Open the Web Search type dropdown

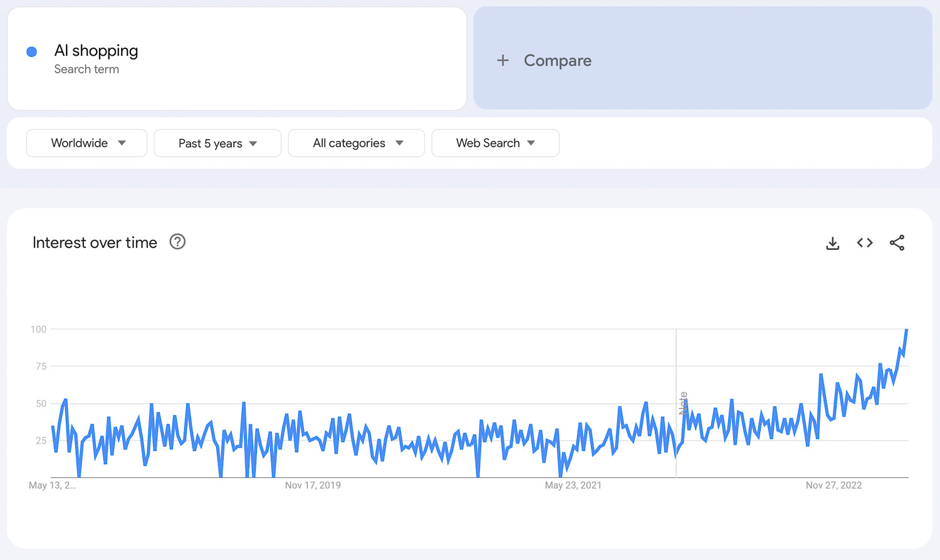click(x=495, y=143)
